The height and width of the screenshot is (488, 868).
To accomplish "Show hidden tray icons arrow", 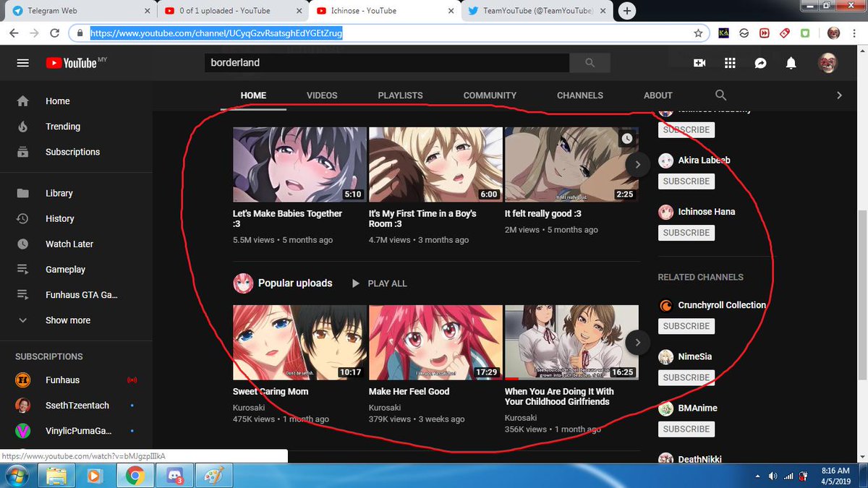I will coord(757,476).
